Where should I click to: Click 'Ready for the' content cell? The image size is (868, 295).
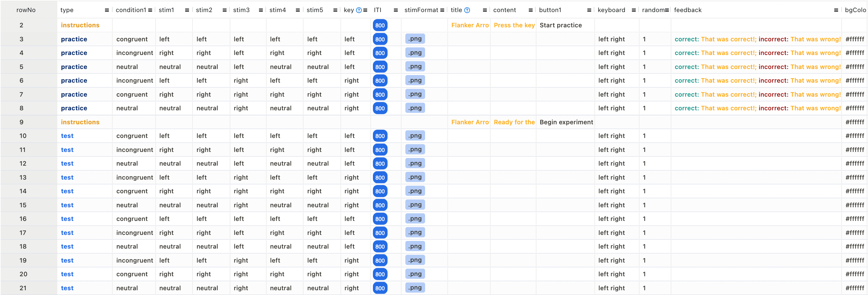[x=513, y=122]
